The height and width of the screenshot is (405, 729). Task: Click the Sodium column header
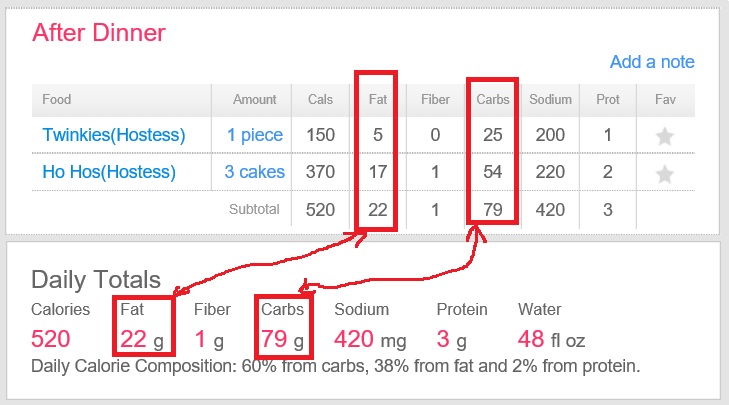tap(551, 100)
